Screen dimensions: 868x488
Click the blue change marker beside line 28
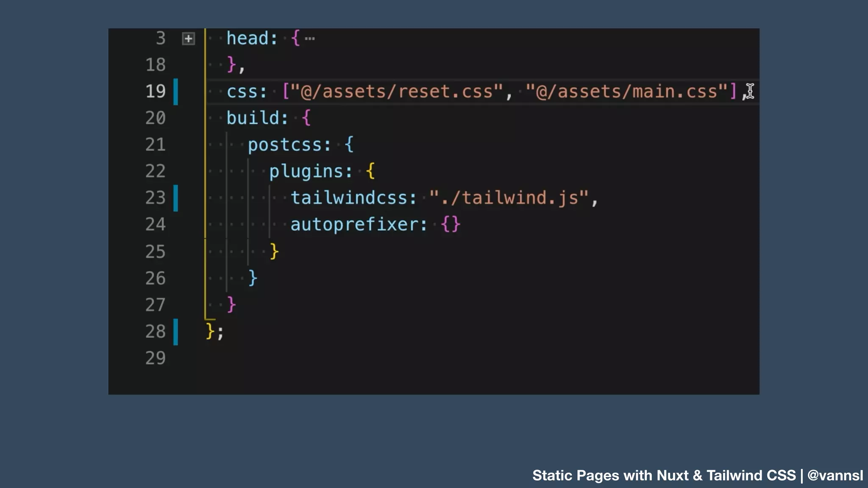pos(175,332)
